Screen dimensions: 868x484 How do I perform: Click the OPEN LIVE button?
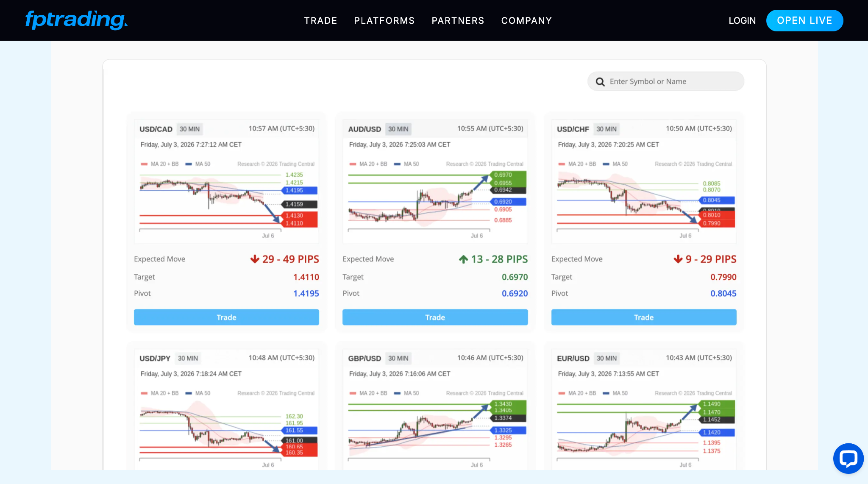point(804,20)
